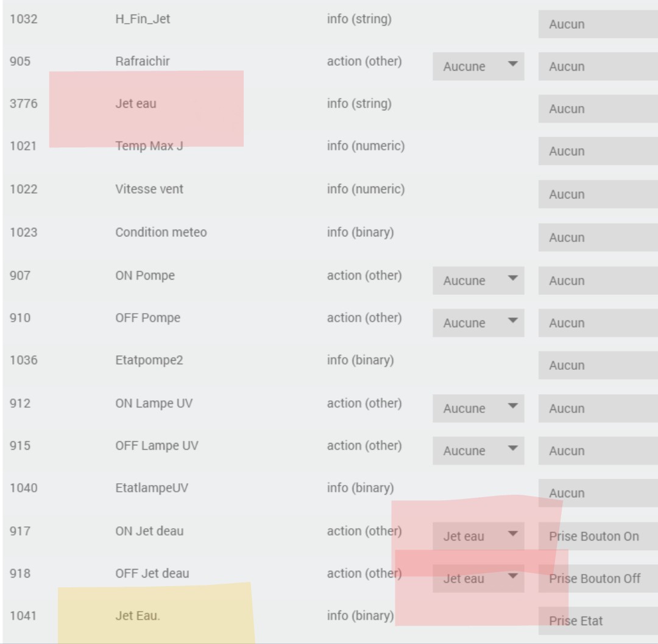Open the Aucune dropdown in the Rafraichir row
This screenshot has height=644, width=658.
(x=478, y=66)
